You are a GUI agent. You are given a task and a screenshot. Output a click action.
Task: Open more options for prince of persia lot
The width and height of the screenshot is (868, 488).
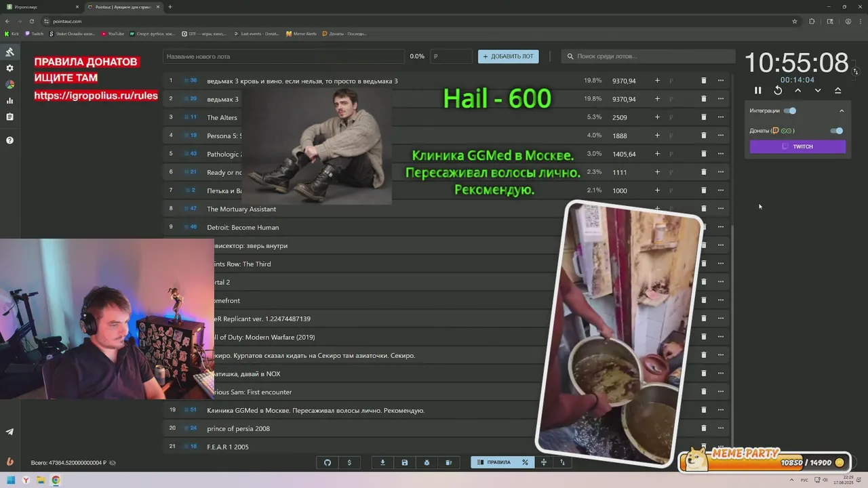coord(721,428)
